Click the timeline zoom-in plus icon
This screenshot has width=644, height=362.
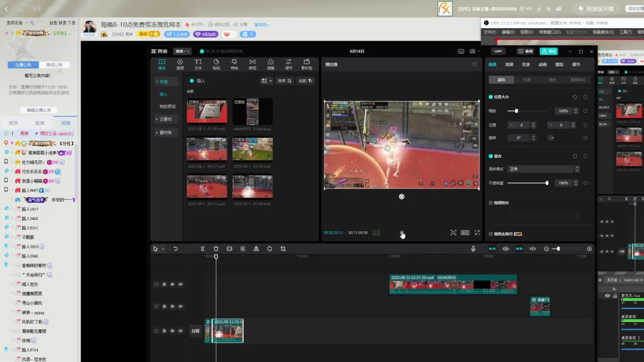pyautogui.click(x=589, y=249)
